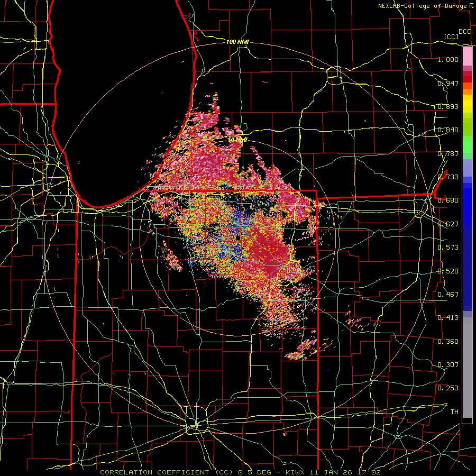Click the DCC label above the color scale

[464, 32]
